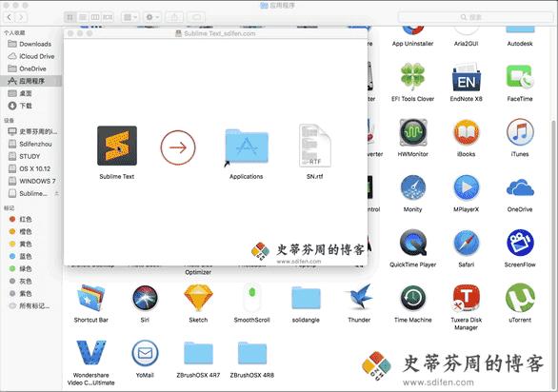The width and height of the screenshot is (558, 392).
Task: Open ZBrushOSX 4R7 folder
Action: (x=198, y=353)
